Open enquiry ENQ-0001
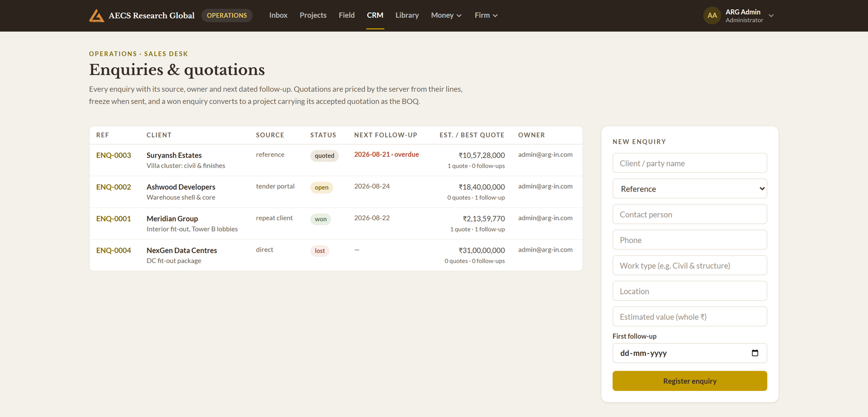The image size is (868, 417). pos(113,219)
